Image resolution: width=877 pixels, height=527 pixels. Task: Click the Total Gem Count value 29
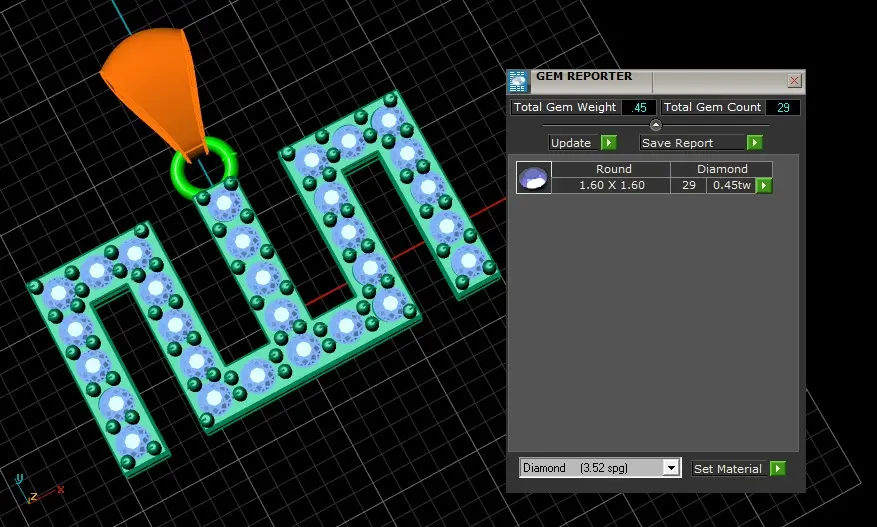pyautogui.click(x=783, y=107)
